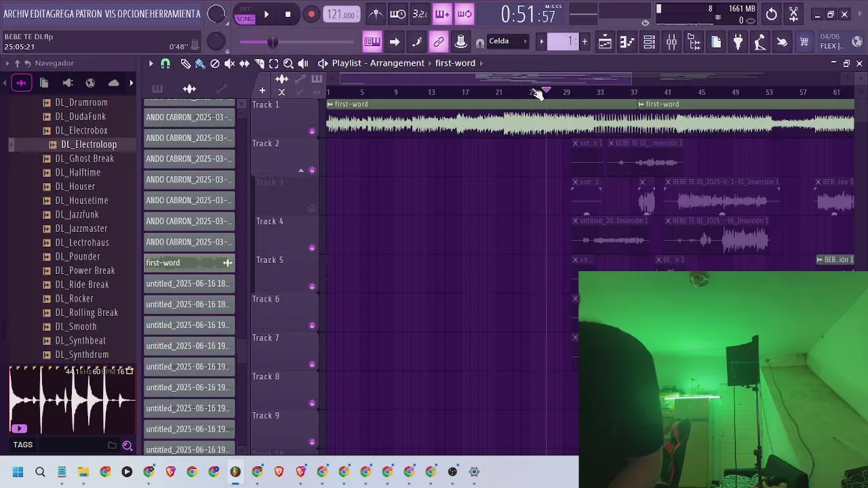The height and width of the screenshot is (488, 868).
Task: Open the first-word clip menu at bar 1
Action: click(x=330, y=104)
